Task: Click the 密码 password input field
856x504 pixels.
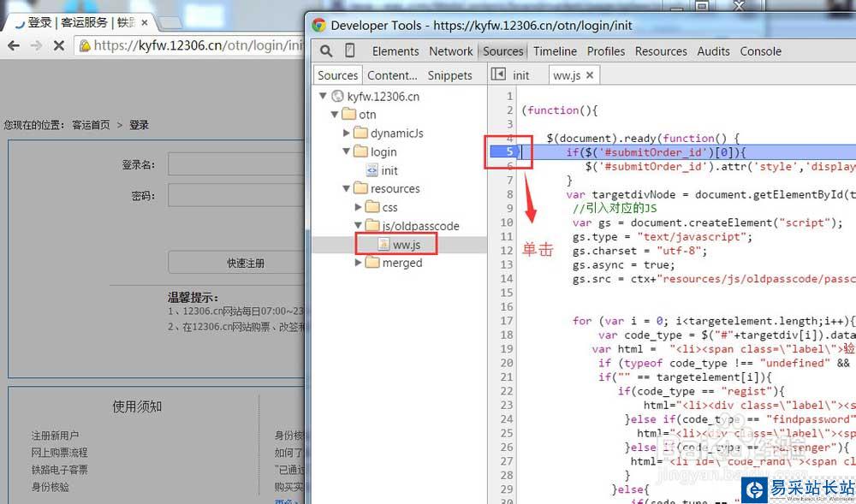Action: (236, 195)
